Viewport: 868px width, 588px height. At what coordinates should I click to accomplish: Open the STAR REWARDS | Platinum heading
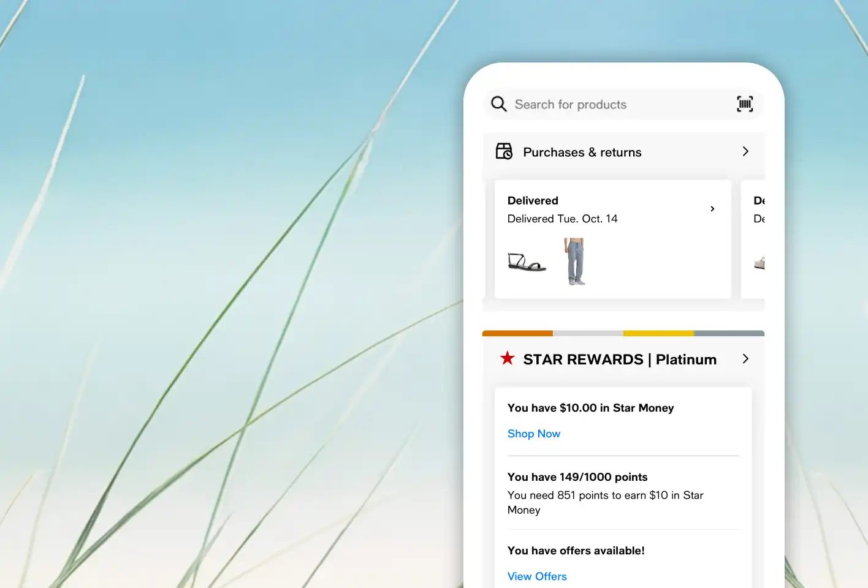click(x=619, y=360)
